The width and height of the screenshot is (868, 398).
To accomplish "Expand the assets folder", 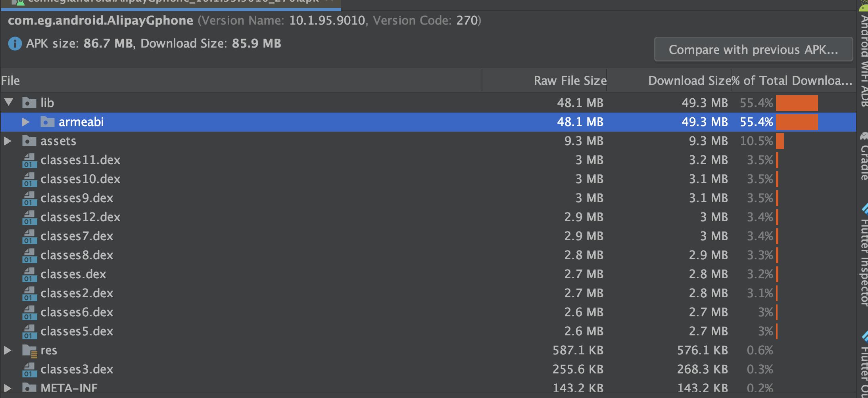I will 8,141.
